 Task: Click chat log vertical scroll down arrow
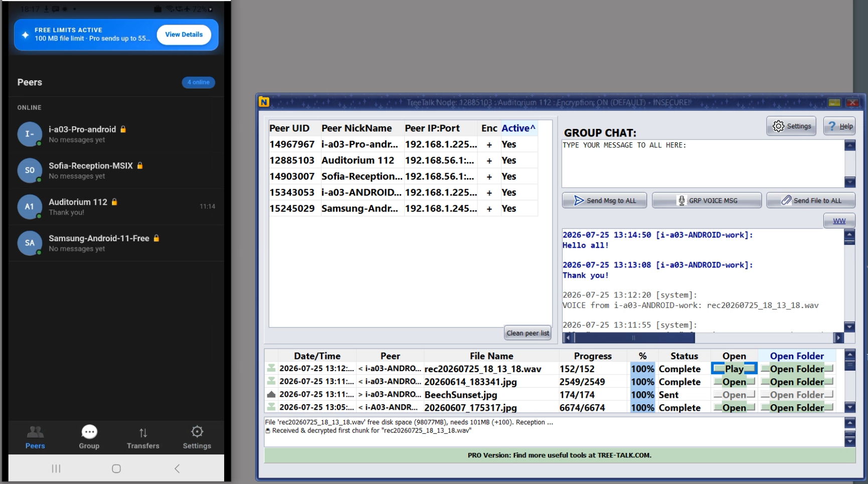[849, 327]
